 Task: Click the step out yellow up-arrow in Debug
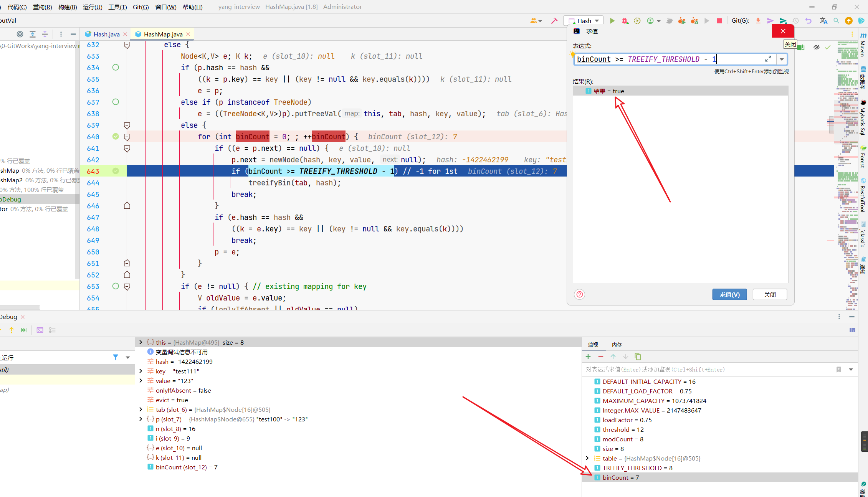point(12,330)
